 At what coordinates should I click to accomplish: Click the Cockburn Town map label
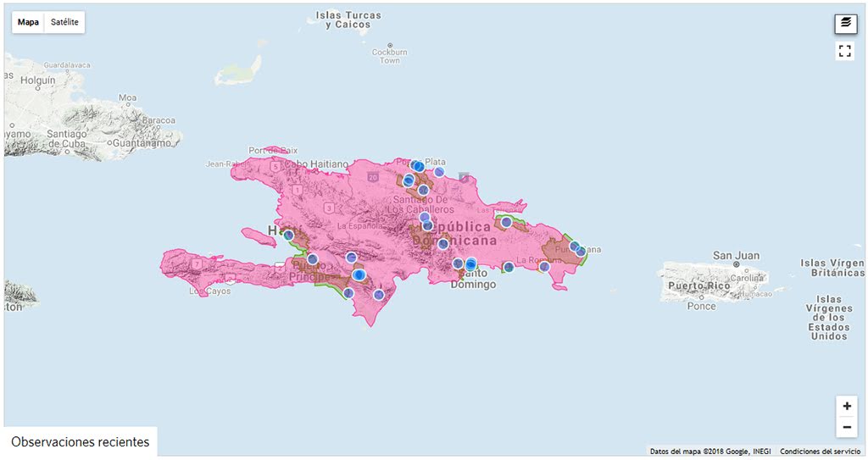[x=390, y=56]
